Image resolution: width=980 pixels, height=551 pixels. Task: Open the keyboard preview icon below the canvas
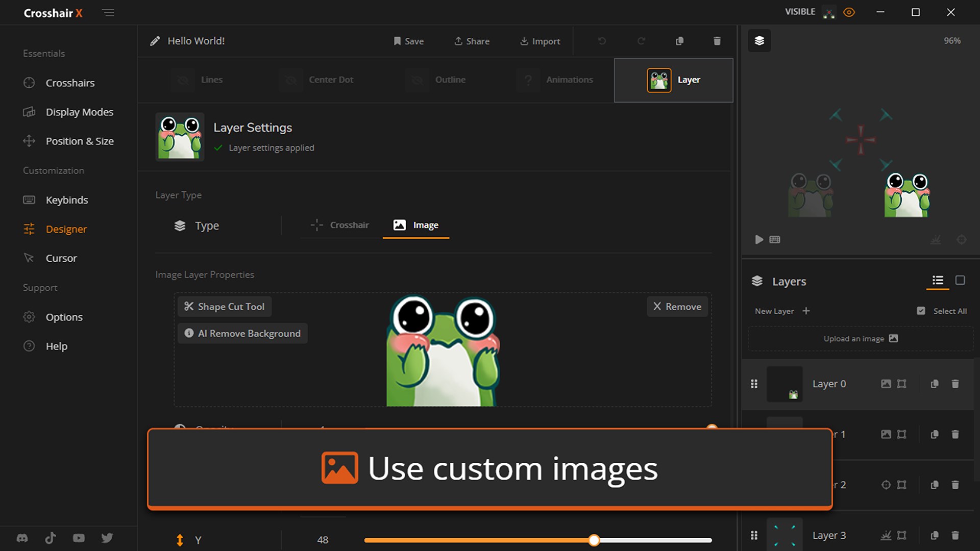[x=774, y=240]
